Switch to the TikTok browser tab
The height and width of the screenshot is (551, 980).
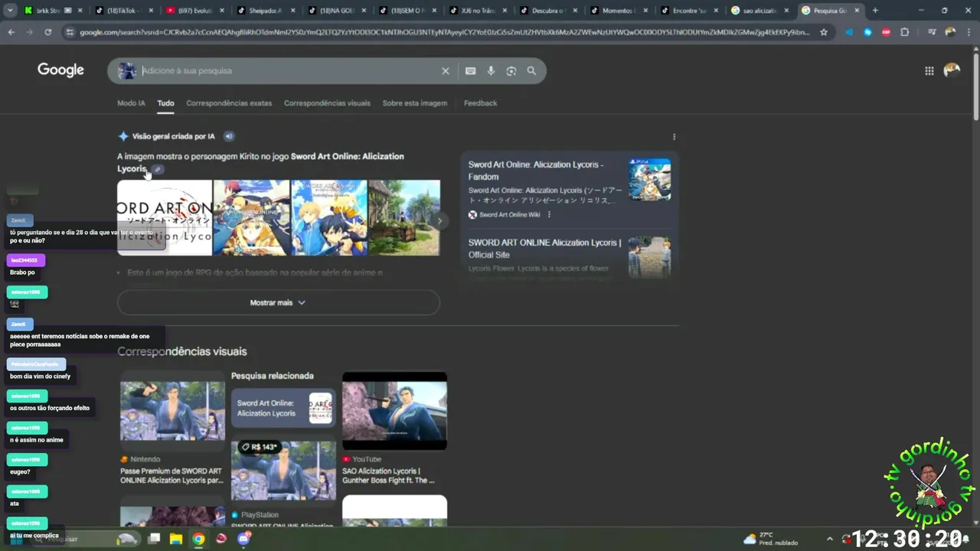(122, 11)
